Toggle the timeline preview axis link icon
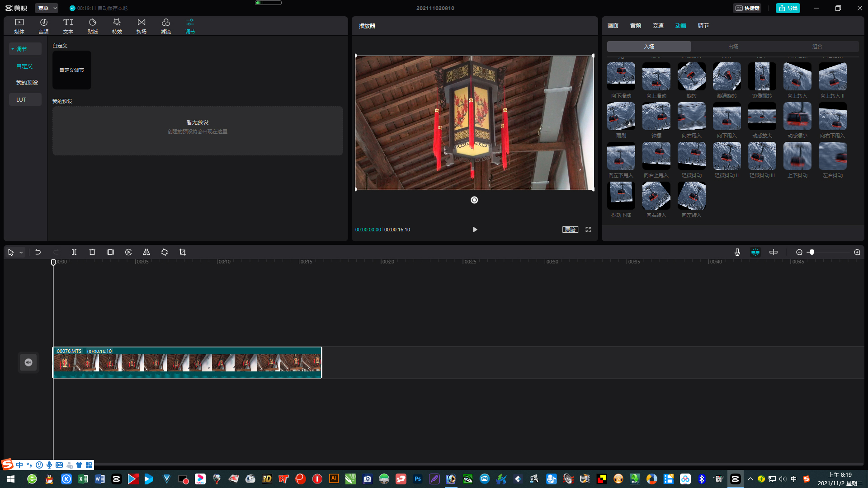This screenshot has height=488, width=868. click(x=774, y=252)
